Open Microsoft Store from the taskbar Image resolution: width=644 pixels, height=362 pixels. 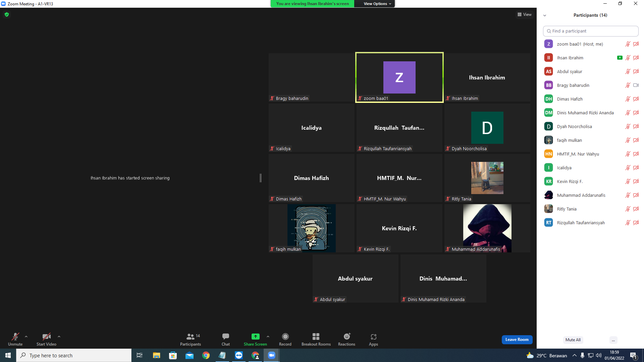tap(173, 355)
